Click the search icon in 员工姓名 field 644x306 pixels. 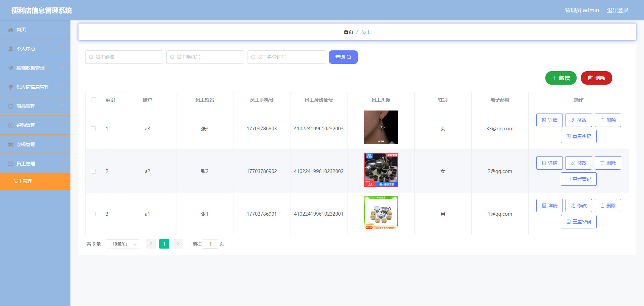click(91, 57)
